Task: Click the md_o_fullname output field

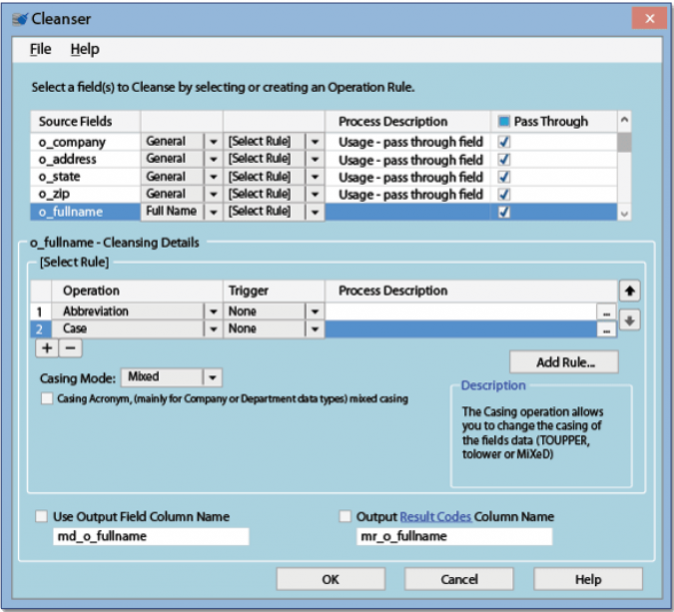Action: (x=150, y=537)
